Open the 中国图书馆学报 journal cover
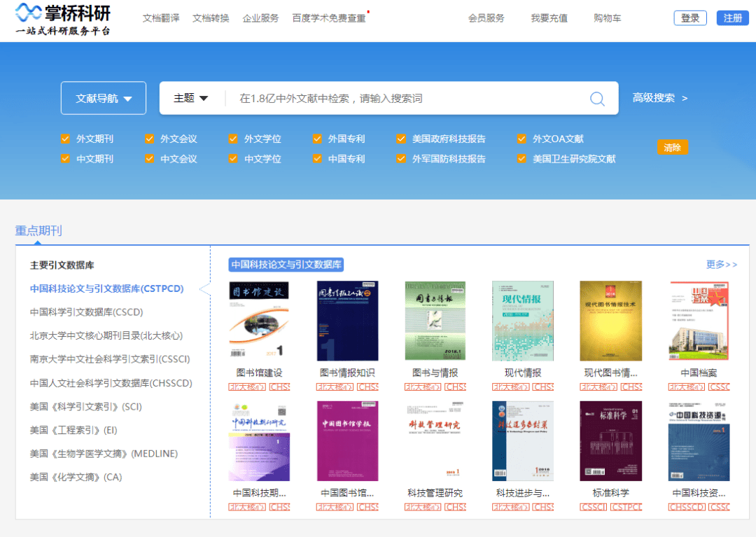The height and width of the screenshot is (537, 756). coord(347,440)
